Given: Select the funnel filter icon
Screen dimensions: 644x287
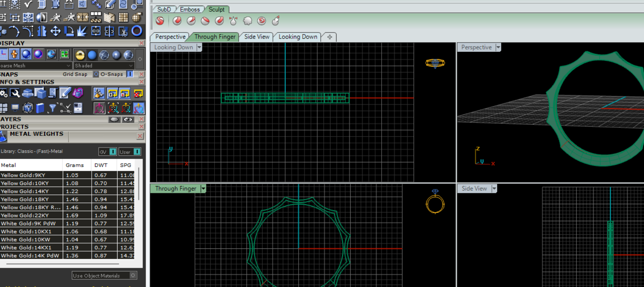Looking at the screenshot, I should click(x=52, y=108).
